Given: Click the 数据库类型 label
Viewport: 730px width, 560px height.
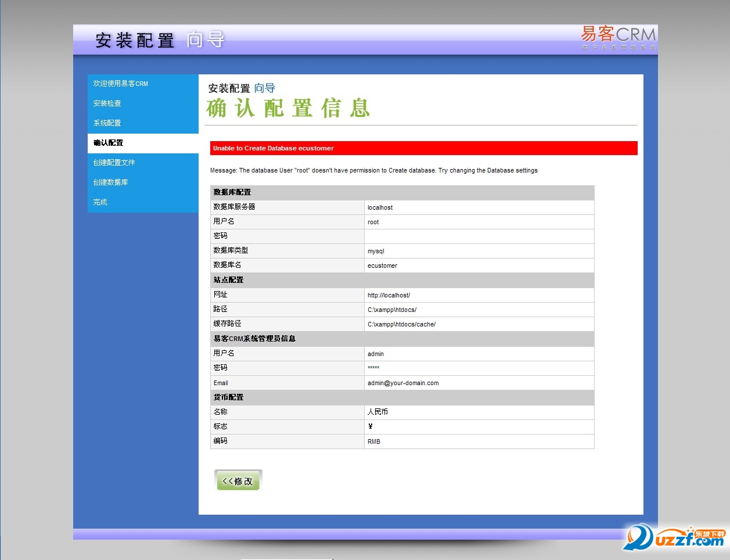Looking at the screenshot, I should point(231,250).
